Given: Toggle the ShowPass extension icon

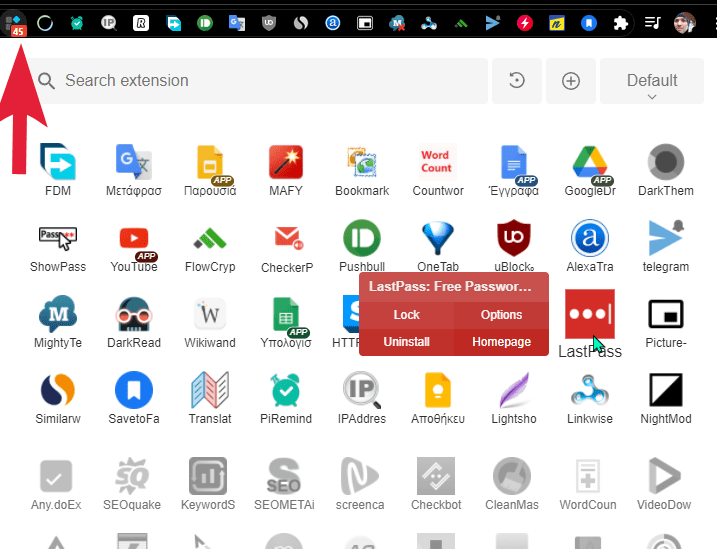Looking at the screenshot, I should pyautogui.click(x=58, y=238).
